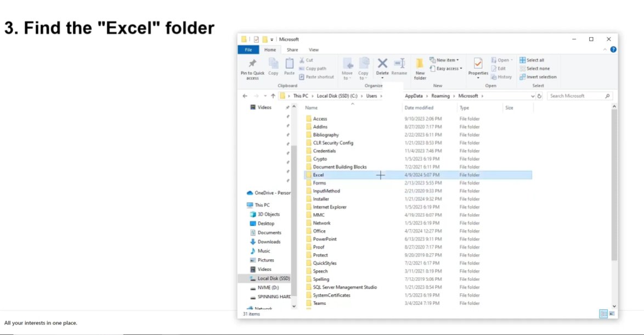Pin the current folder to Quick access

click(252, 68)
